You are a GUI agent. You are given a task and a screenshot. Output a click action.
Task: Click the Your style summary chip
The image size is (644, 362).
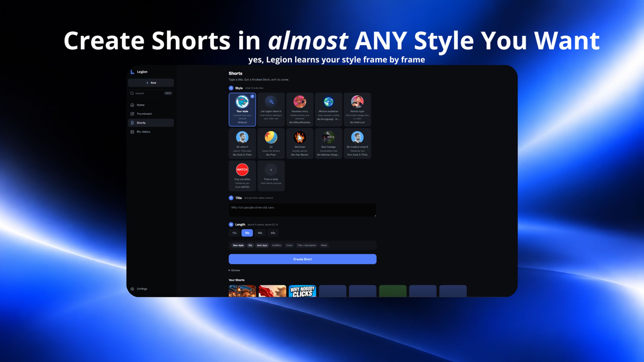click(238, 245)
